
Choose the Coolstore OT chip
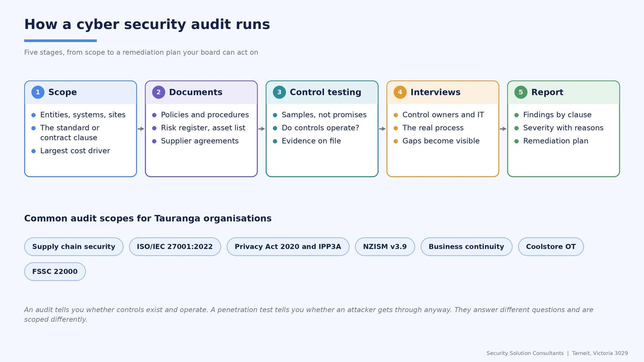pyautogui.click(x=551, y=247)
